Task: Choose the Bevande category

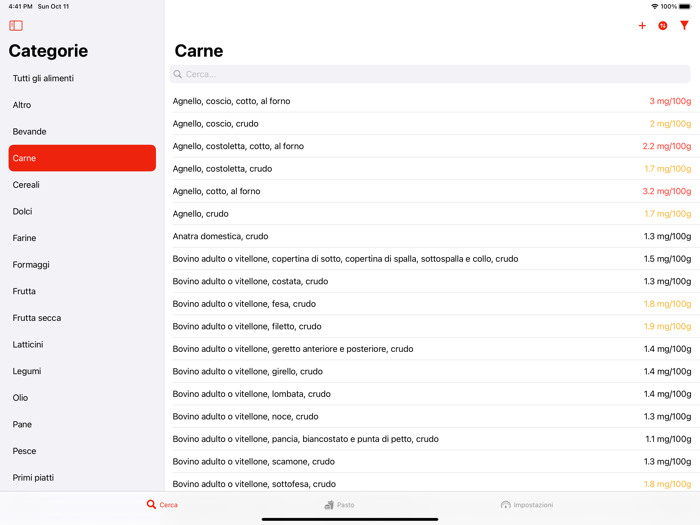Action: point(82,132)
